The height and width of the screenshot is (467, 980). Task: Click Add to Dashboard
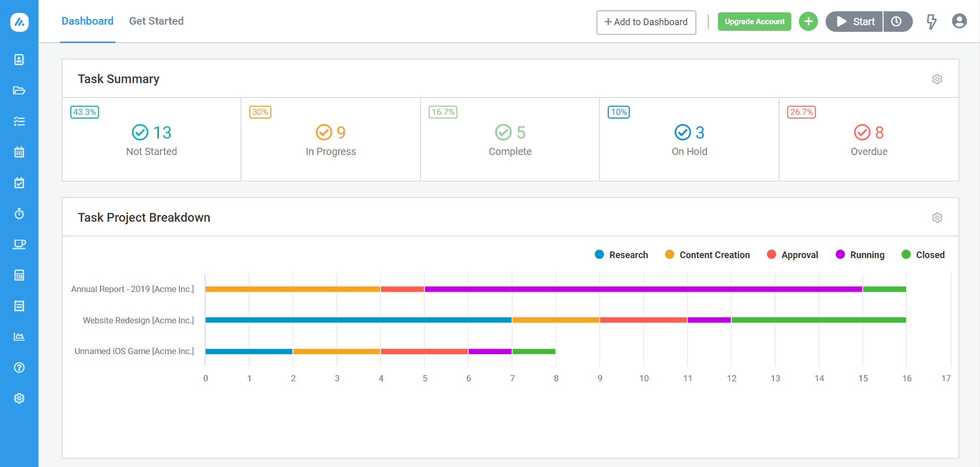[x=646, y=22]
